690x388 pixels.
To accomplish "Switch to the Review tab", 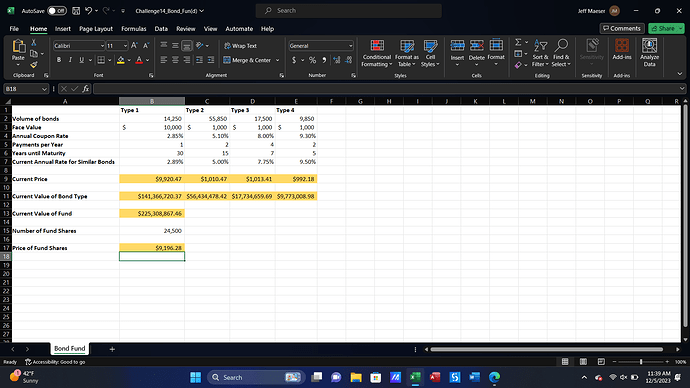I will (x=186, y=29).
